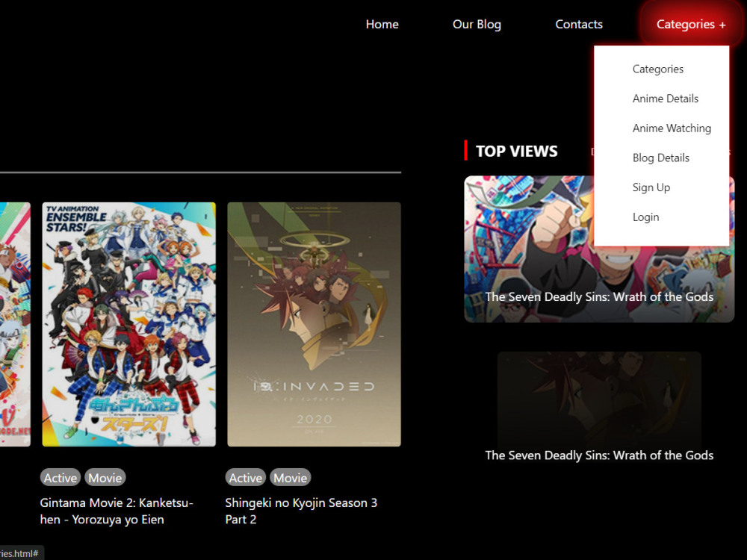The height and width of the screenshot is (560, 747).
Task: Open the Sign Up menu entry
Action: click(651, 187)
